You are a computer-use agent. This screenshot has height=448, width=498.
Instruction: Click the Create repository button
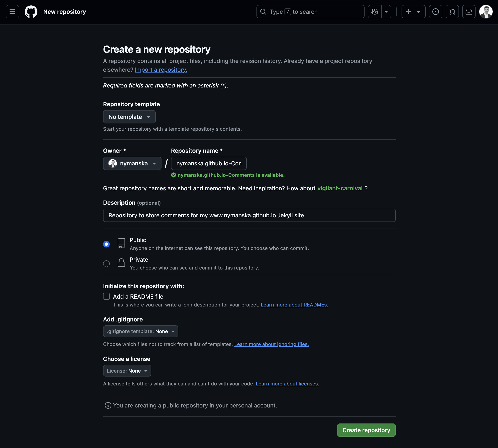pyautogui.click(x=366, y=430)
